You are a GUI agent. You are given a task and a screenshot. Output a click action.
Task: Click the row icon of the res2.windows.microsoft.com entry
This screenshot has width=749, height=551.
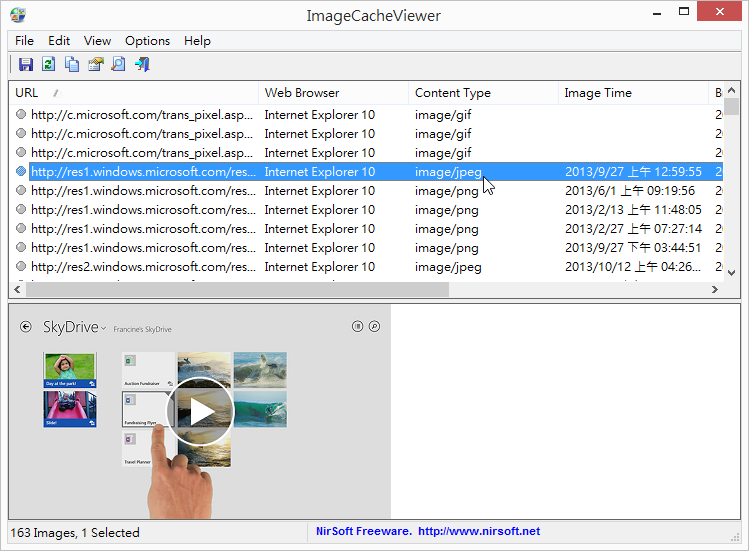point(21,266)
